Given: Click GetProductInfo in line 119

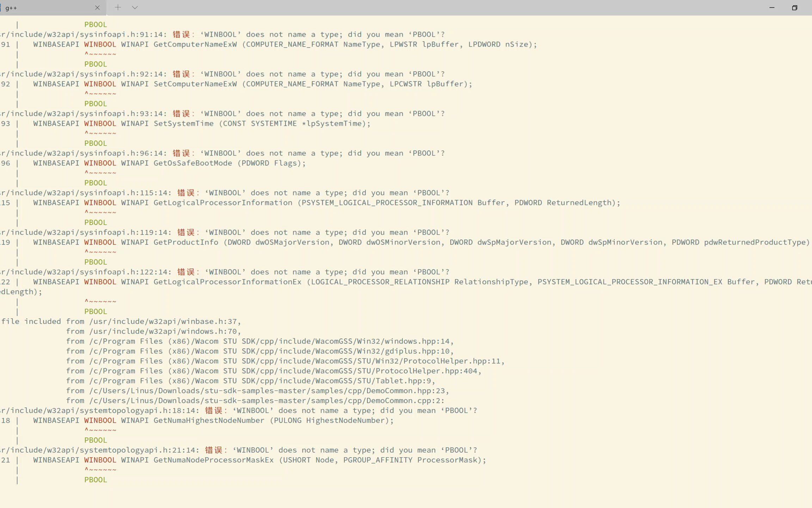Looking at the screenshot, I should click(186, 242).
